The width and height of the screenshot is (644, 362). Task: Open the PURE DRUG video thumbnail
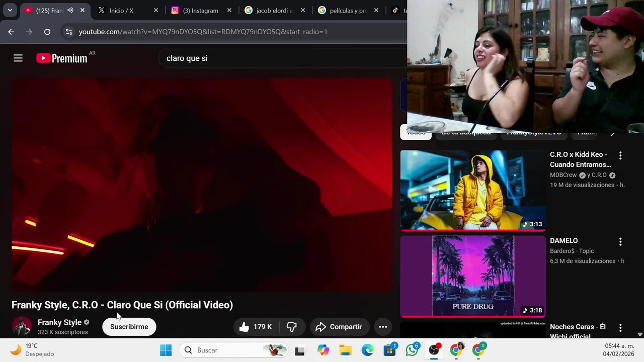473,277
